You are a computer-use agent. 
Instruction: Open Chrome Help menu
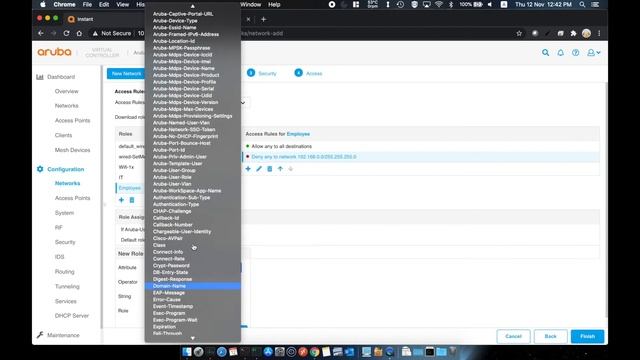pyautogui.click(x=274, y=4)
